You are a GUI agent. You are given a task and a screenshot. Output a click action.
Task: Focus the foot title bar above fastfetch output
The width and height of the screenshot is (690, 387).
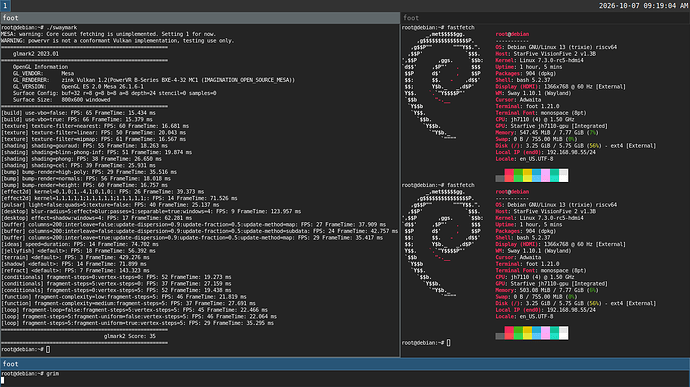tap(545, 18)
